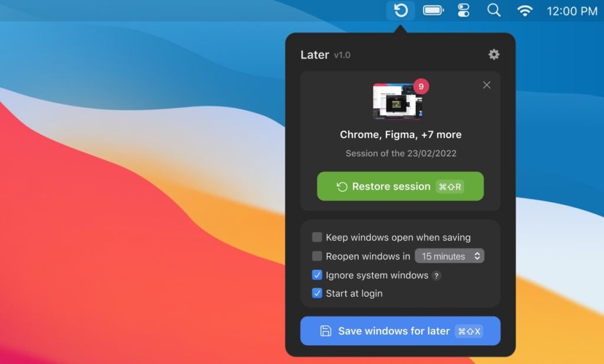Disable Start at login
This screenshot has width=604, height=364.
tap(317, 293)
